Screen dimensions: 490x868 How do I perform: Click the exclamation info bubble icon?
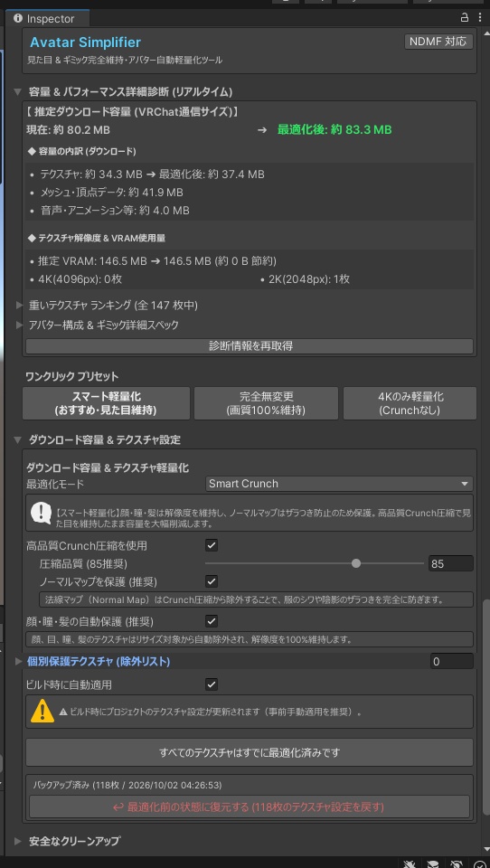click(x=42, y=514)
